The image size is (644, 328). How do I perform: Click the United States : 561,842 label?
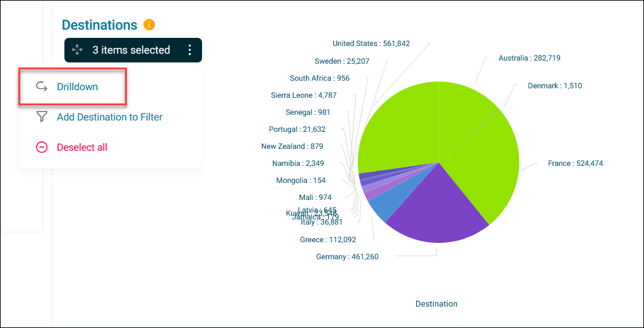pyautogui.click(x=371, y=44)
